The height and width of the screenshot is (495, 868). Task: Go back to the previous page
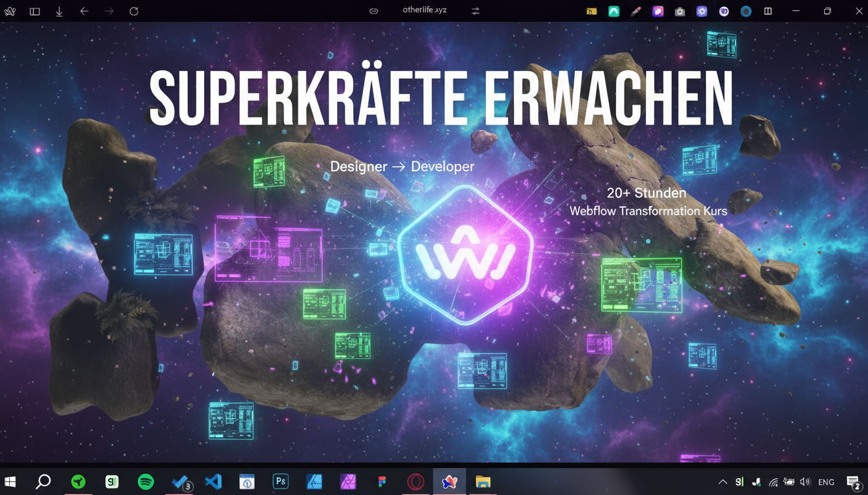[x=84, y=11]
